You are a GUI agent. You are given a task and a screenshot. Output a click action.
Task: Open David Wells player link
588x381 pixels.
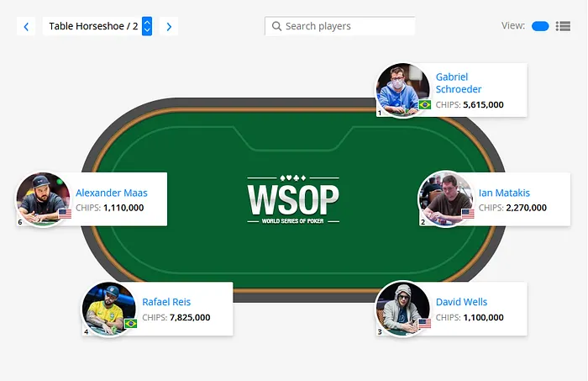tap(461, 302)
